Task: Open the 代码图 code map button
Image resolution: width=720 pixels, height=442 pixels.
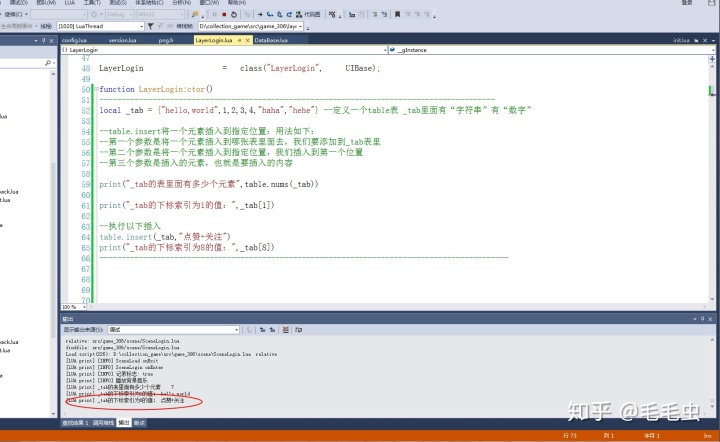Action: (x=308, y=15)
